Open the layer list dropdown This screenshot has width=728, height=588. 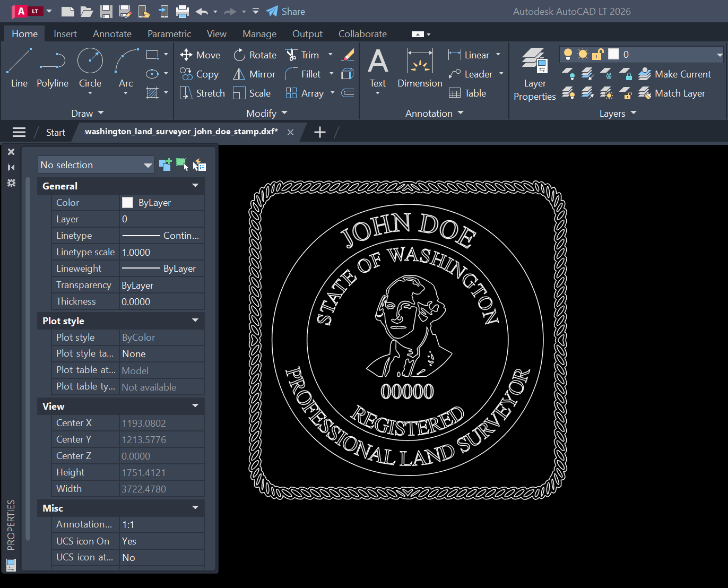tap(720, 54)
